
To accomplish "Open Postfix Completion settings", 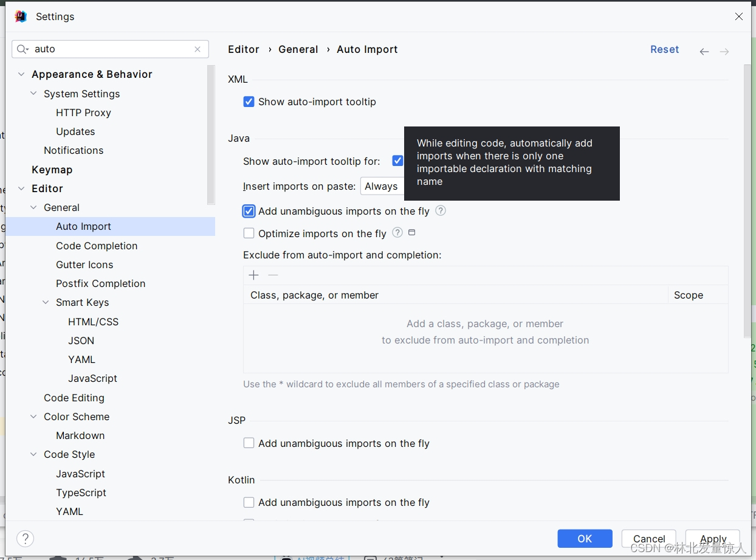I will click(101, 283).
